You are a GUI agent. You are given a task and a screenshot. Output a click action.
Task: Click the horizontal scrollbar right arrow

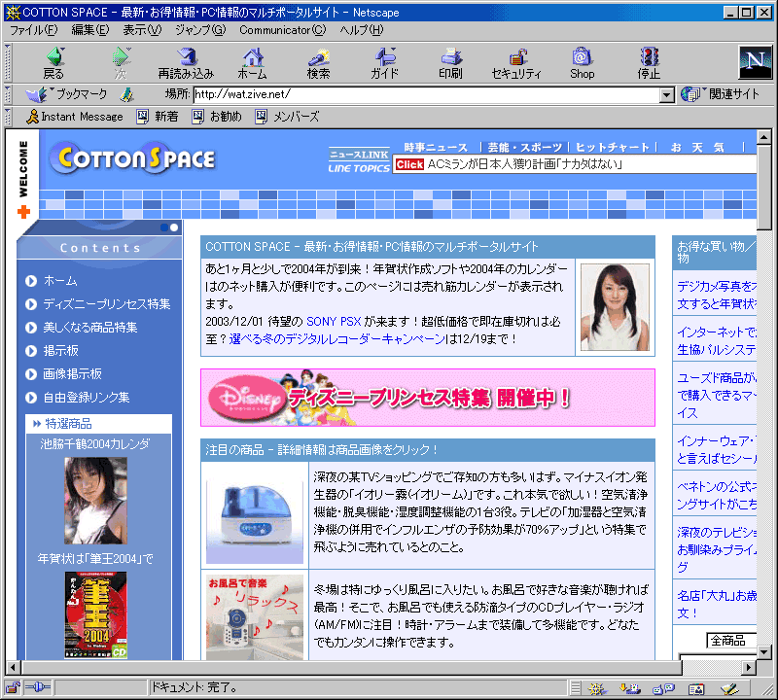click(x=749, y=667)
